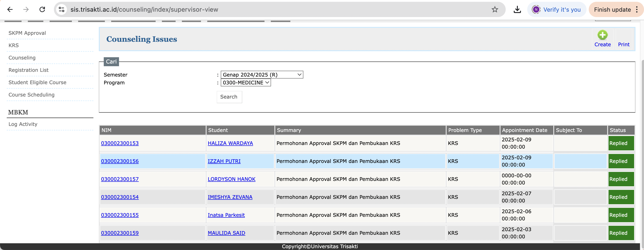Click Copyright Universitas Trisakti footer text

[320, 246]
